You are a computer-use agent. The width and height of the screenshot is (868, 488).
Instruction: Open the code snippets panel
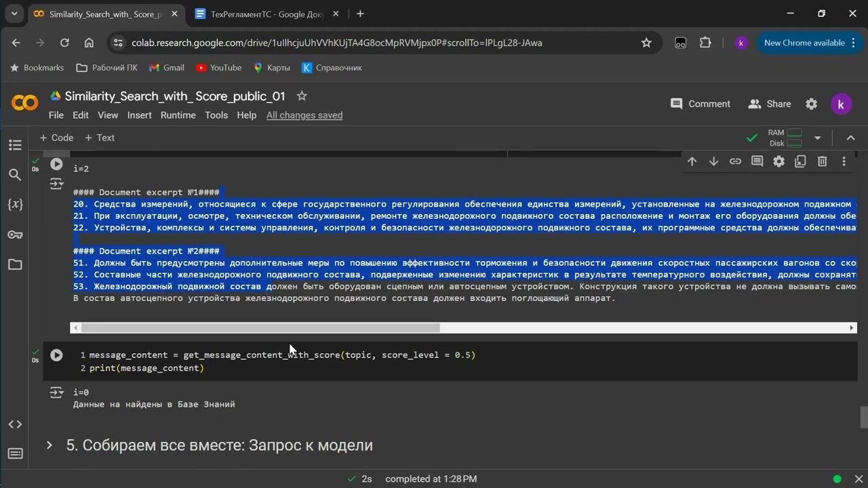coord(15,424)
